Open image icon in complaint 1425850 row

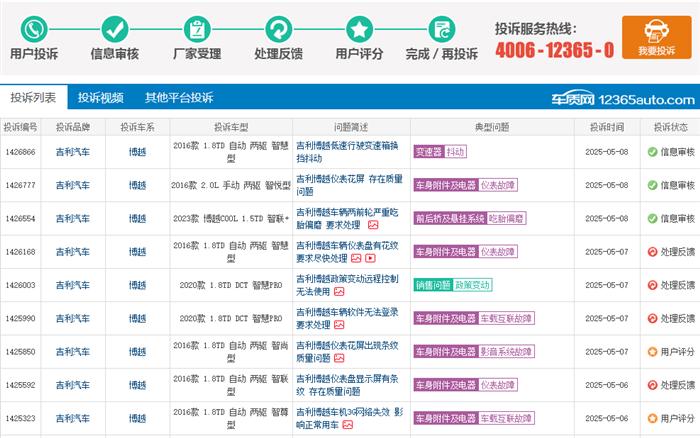[339, 358]
